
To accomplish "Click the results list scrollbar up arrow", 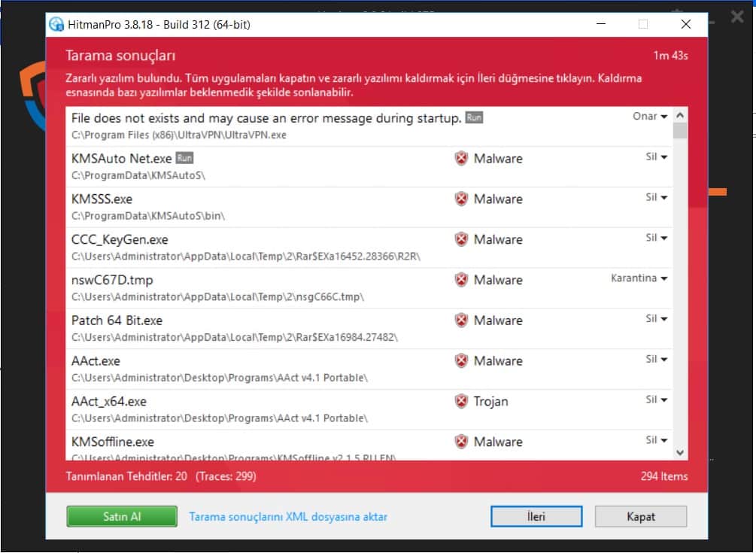I will pyautogui.click(x=680, y=115).
